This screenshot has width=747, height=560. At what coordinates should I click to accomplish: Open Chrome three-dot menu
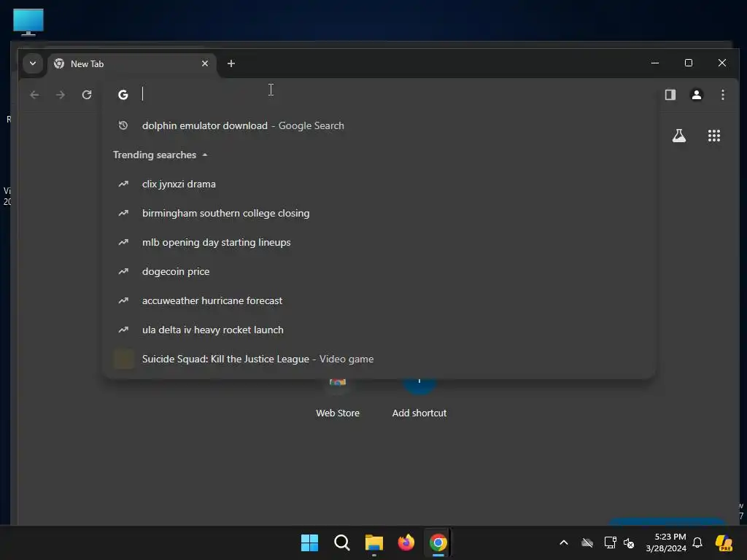coord(723,95)
